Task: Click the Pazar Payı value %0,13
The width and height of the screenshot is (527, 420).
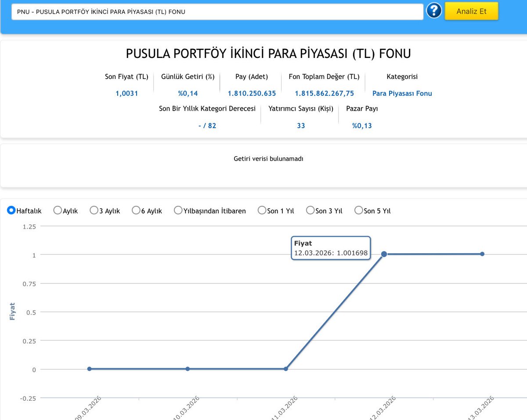Action: click(362, 126)
